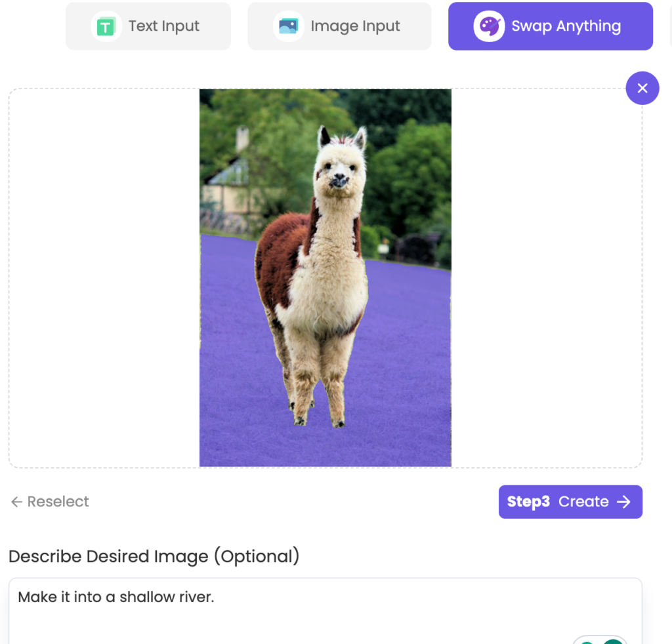Click the green T Text Input icon
Screen dimensions: 672x644
pyautogui.click(x=106, y=26)
